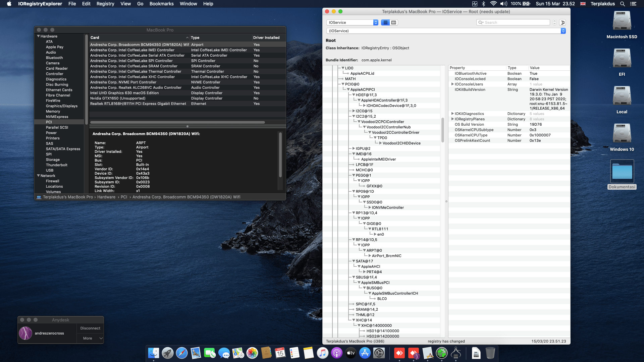Open the Macintosh SSD desktop drive
The width and height of the screenshot is (644, 362).
pos(622,25)
